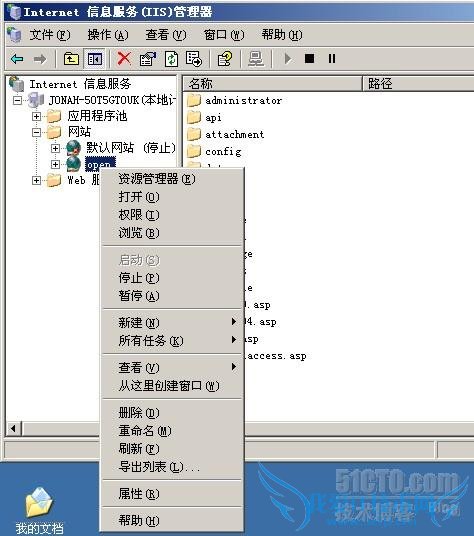Image resolution: width=474 pixels, height=536 pixels.
Task: Open the 文件(F) menu
Action: 50,35
